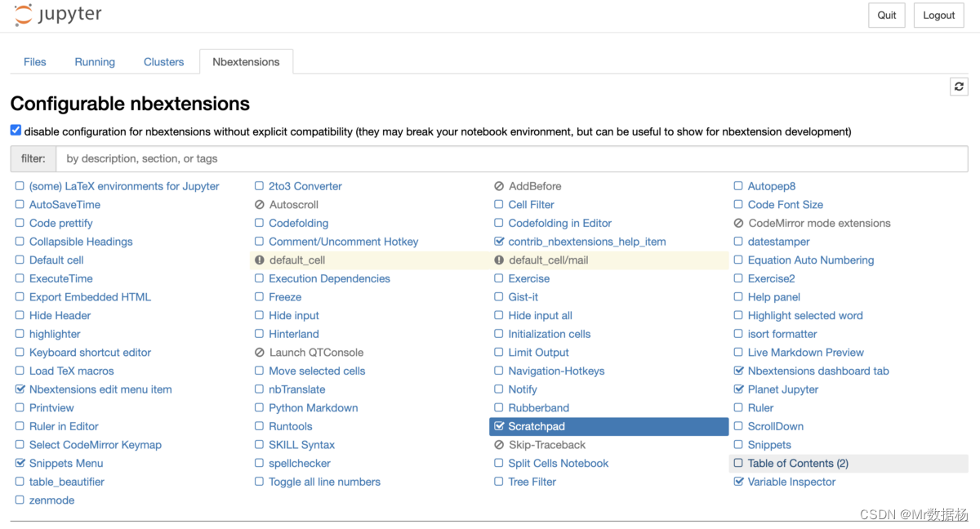Uncheck the Snippets Menu extension
This screenshot has width=980, height=529.
point(20,463)
